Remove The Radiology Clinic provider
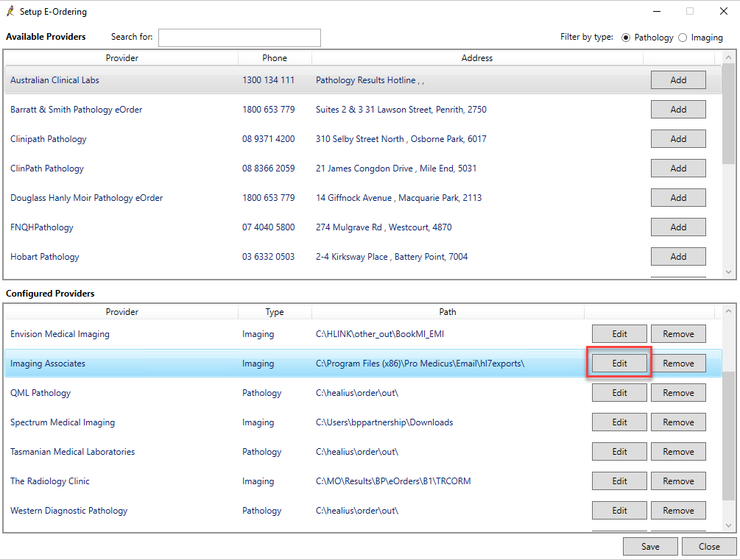The width and height of the screenshot is (740, 560). 678,481
